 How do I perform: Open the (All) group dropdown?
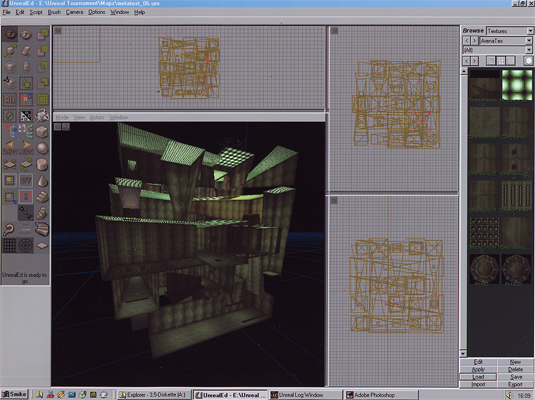(529, 50)
